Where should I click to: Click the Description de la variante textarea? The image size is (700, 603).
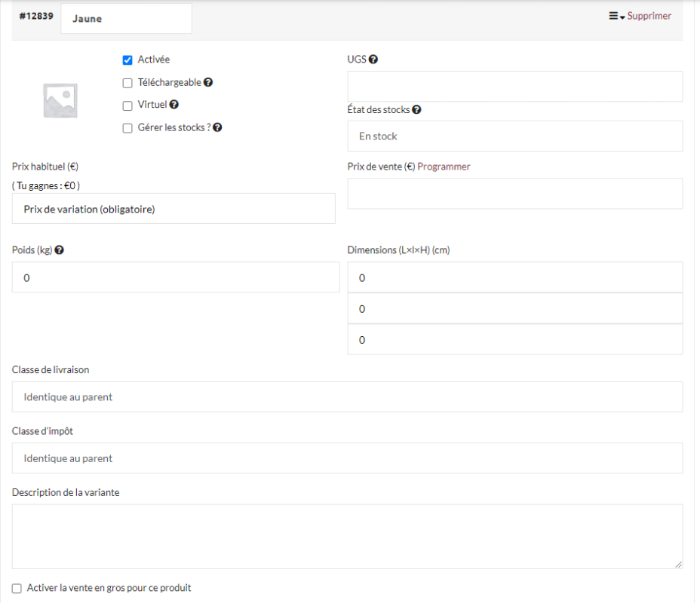pos(347,537)
